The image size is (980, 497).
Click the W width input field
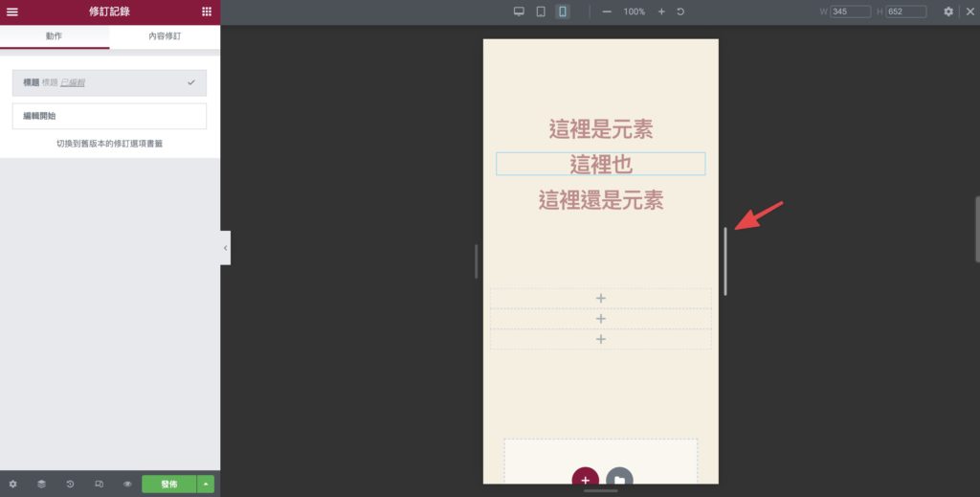click(851, 11)
